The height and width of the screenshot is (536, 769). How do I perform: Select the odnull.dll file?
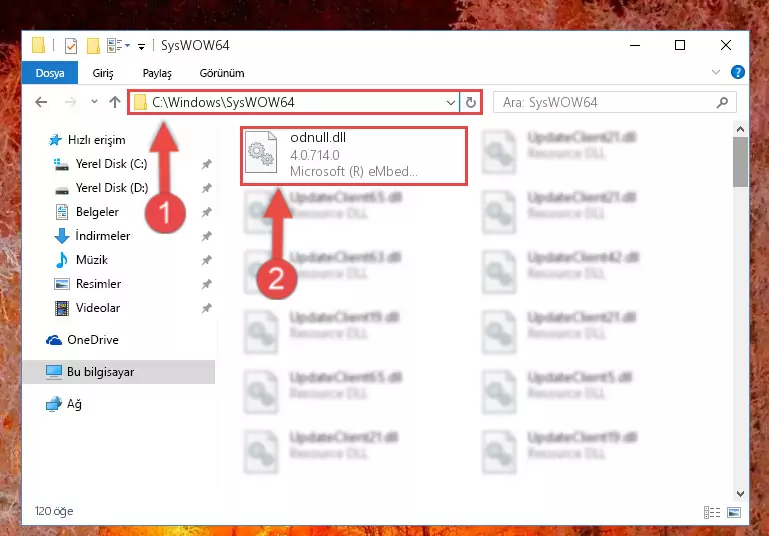(354, 155)
